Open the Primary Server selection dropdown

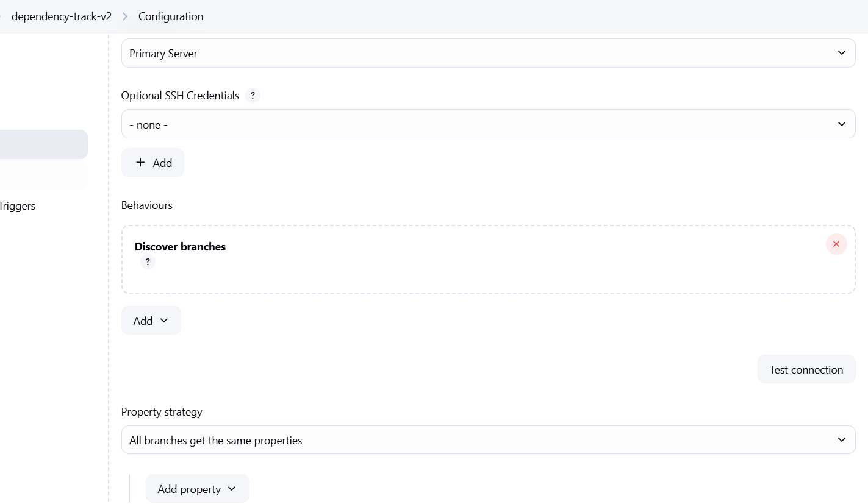tap(488, 54)
